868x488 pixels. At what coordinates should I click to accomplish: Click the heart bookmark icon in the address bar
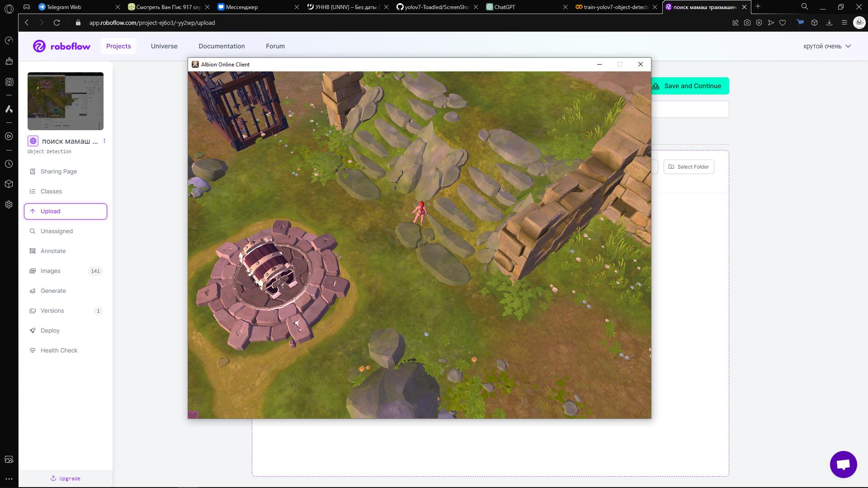(783, 23)
